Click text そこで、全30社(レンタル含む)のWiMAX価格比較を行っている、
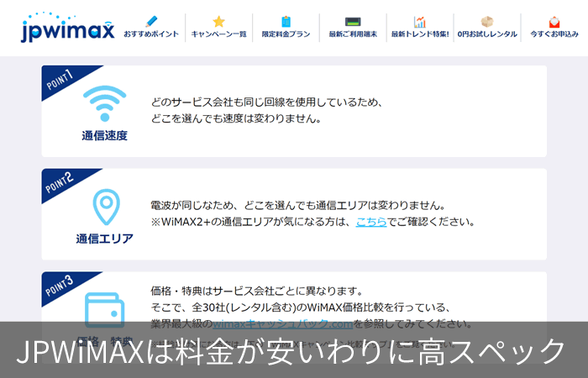 pyautogui.click(x=301, y=307)
